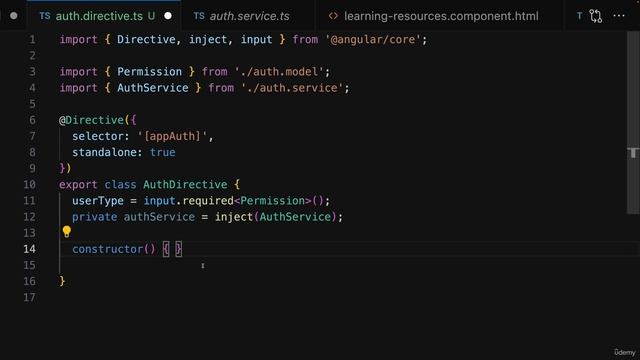Select line number 1 in the gutter
The width and height of the screenshot is (640, 360).
(32, 40)
